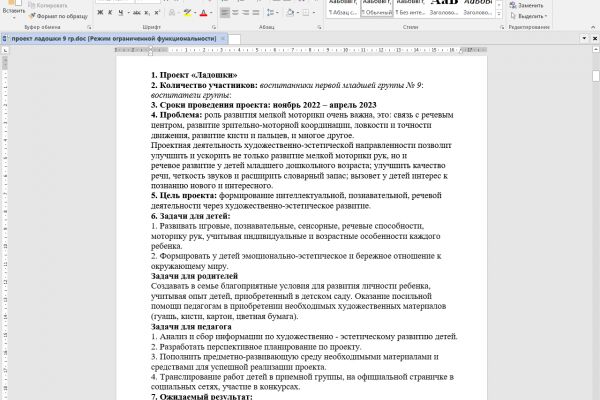Click the heading 1. Проект «Ладошки»

coord(194,75)
